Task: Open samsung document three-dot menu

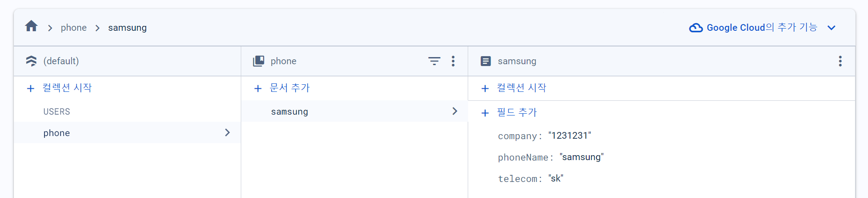Action: 840,61
